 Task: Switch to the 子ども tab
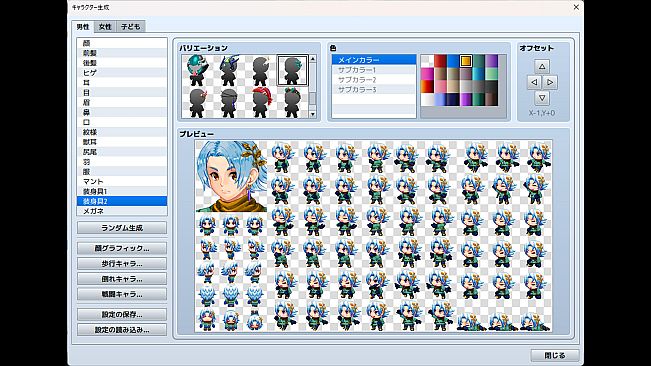click(x=130, y=27)
